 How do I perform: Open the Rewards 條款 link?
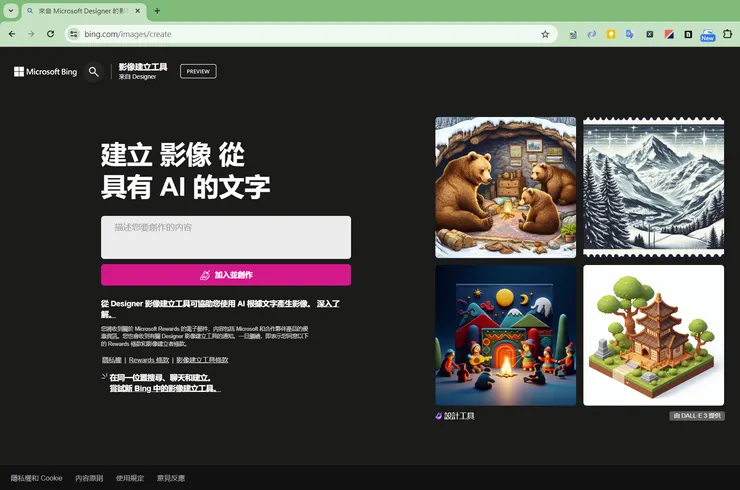coord(149,360)
